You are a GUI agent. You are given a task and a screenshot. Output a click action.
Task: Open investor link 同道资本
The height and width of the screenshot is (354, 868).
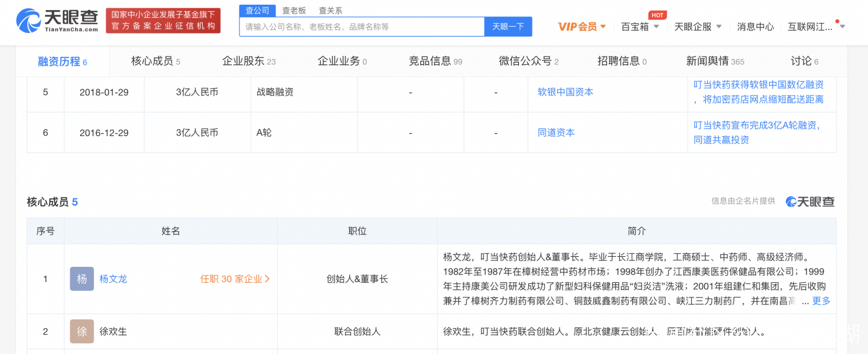(x=556, y=133)
